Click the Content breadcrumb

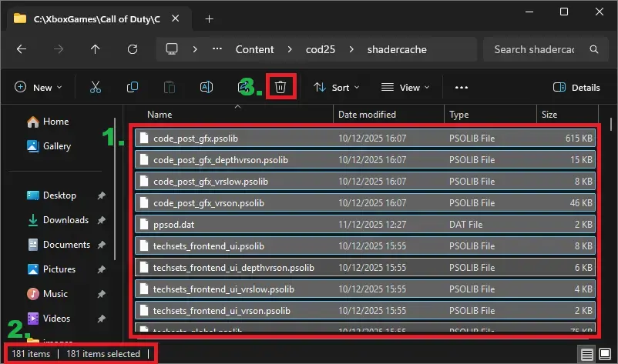pyautogui.click(x=254, y=49)
